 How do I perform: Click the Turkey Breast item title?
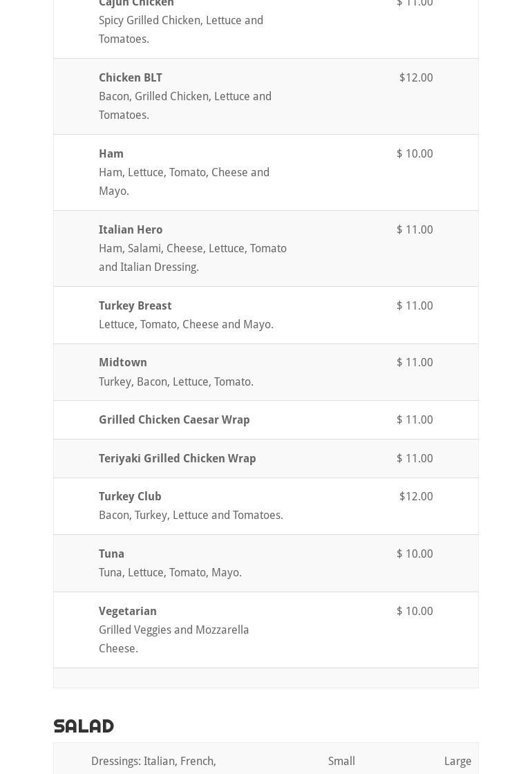coord(135,305)
